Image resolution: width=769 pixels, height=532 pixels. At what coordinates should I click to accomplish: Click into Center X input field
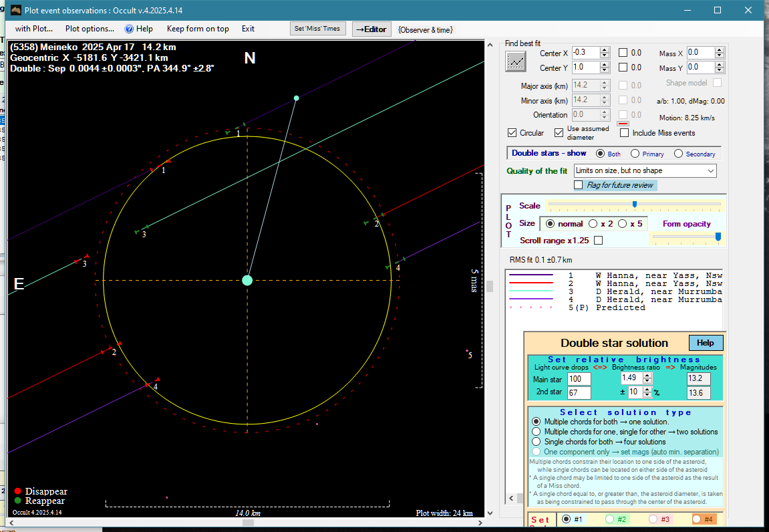[586, 53]
